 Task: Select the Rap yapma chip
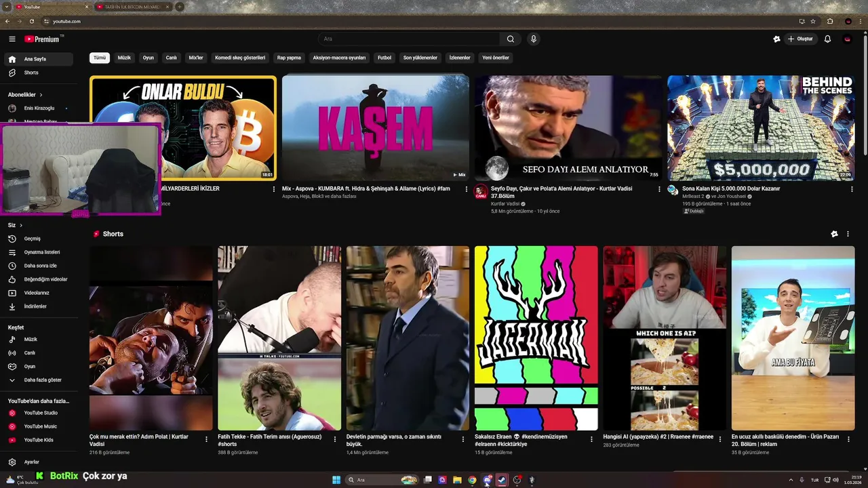[x=289, y=58]
